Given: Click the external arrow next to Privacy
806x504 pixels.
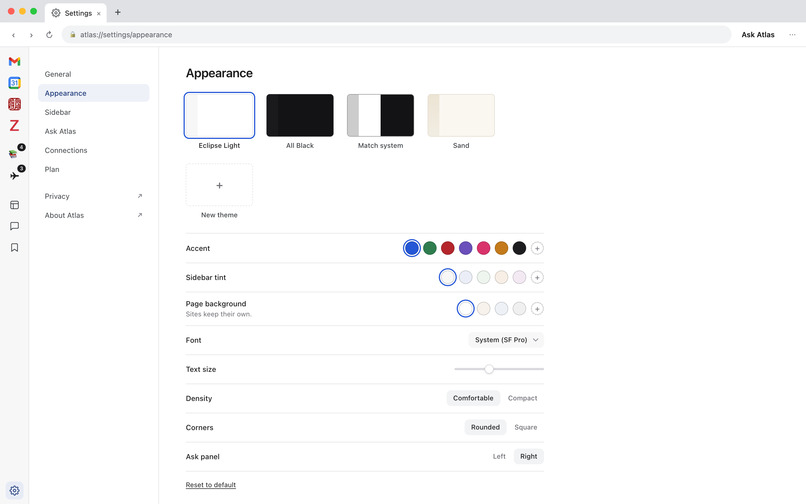Looking at the screenshot, I should tap(140, 196).
